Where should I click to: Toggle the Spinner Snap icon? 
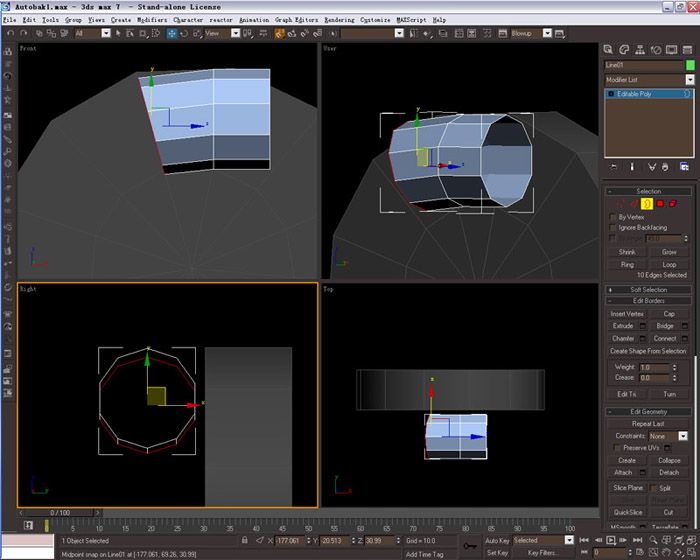tap(317, 33)
